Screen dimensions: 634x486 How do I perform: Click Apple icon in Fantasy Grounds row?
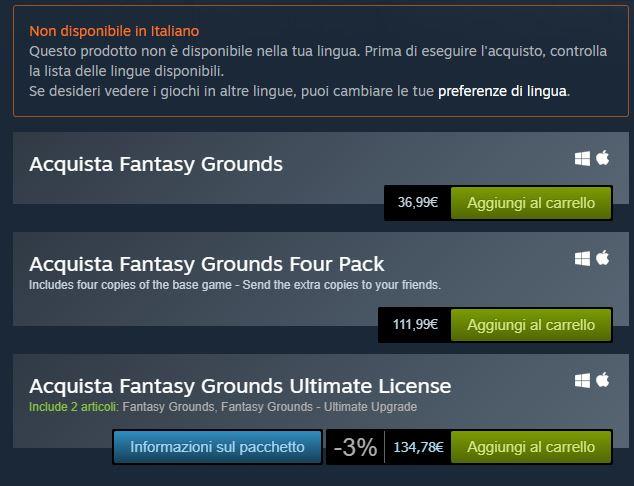pyautogui.click(x=602, y=158)
